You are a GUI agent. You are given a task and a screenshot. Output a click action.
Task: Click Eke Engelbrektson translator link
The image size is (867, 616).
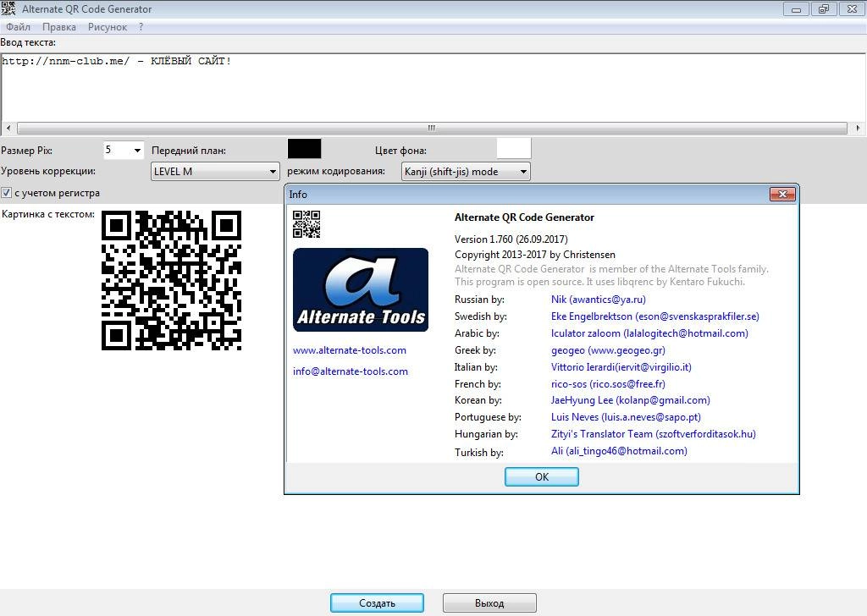point(655,316)
